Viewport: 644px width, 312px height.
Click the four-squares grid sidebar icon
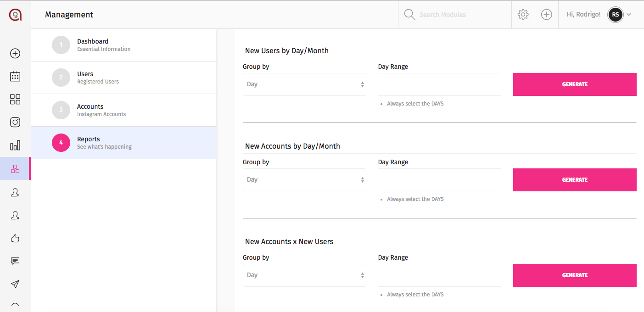coord(15,100)
